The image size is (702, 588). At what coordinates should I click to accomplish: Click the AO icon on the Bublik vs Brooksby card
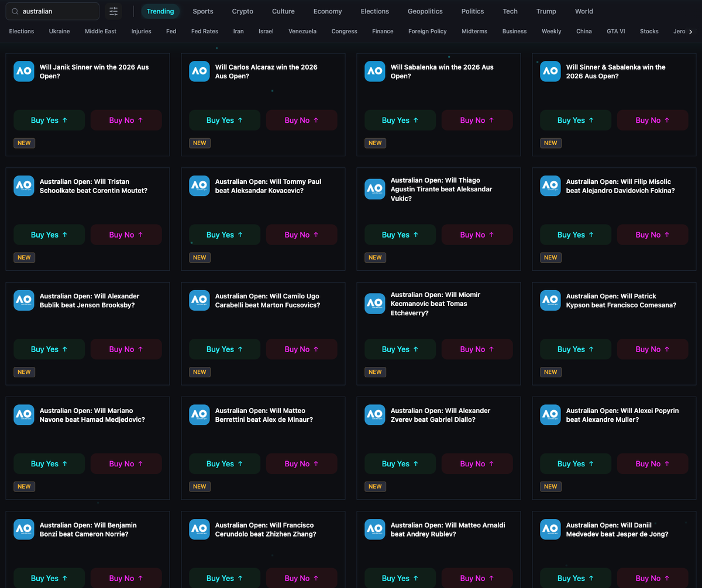click(x=23, y=300)
